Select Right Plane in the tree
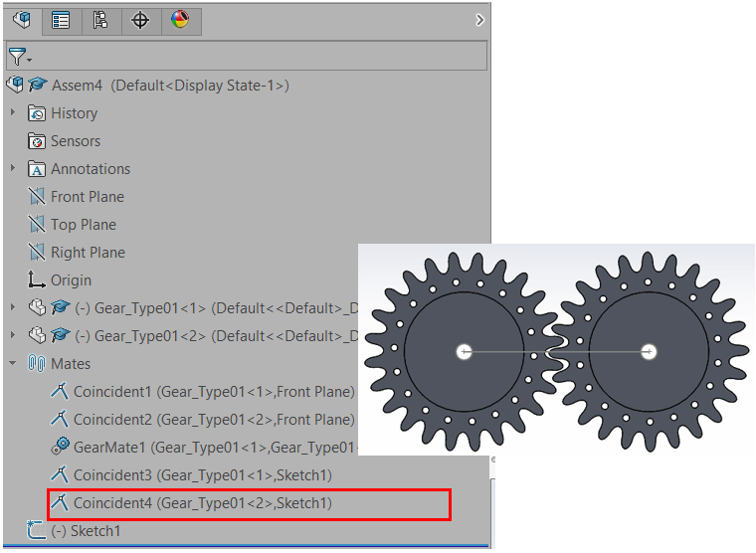The height and width of the screenshot is (553, 756). pyautogui.click(x=88, y=253)
